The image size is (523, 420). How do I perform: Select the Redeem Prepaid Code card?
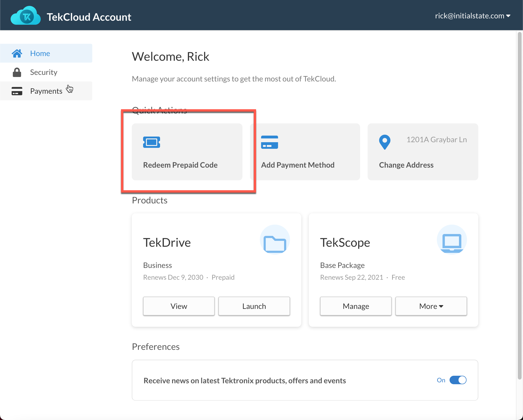(x=187, y=152)
